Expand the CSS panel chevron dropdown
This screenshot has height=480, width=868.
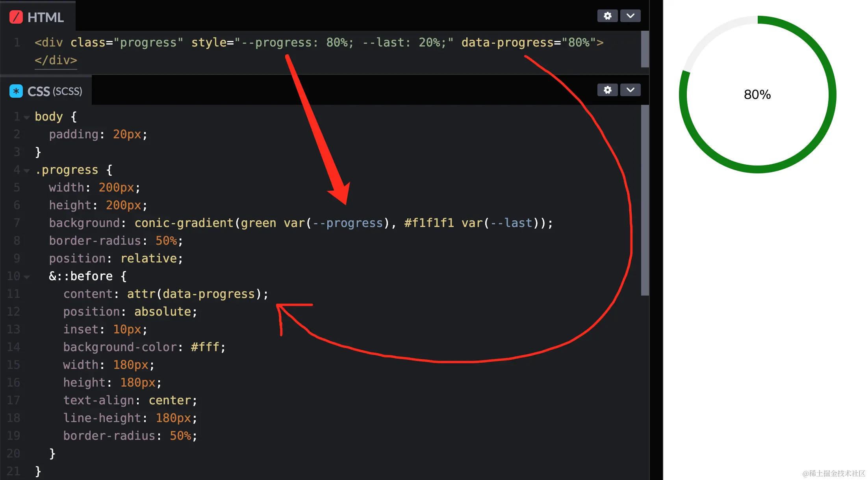point(630,90)
